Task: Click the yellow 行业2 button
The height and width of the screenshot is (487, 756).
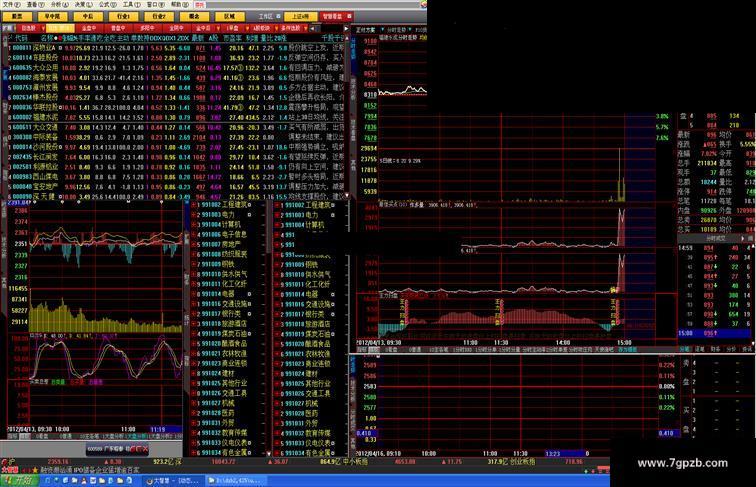Action: [x=159, y=16]
